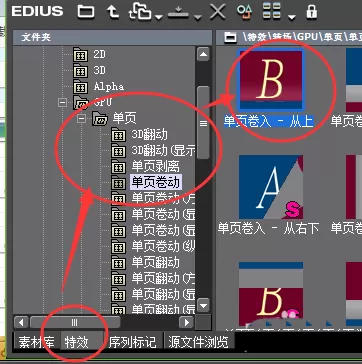362x364 pixels.
Task: Select the 单页翻动 folder
Action: 155,262
